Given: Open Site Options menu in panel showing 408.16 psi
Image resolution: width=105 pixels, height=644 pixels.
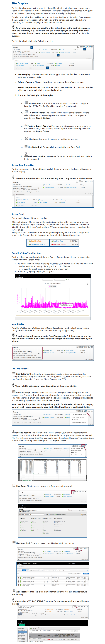Looking at the screenshot, I should click(x=82, y=181).
